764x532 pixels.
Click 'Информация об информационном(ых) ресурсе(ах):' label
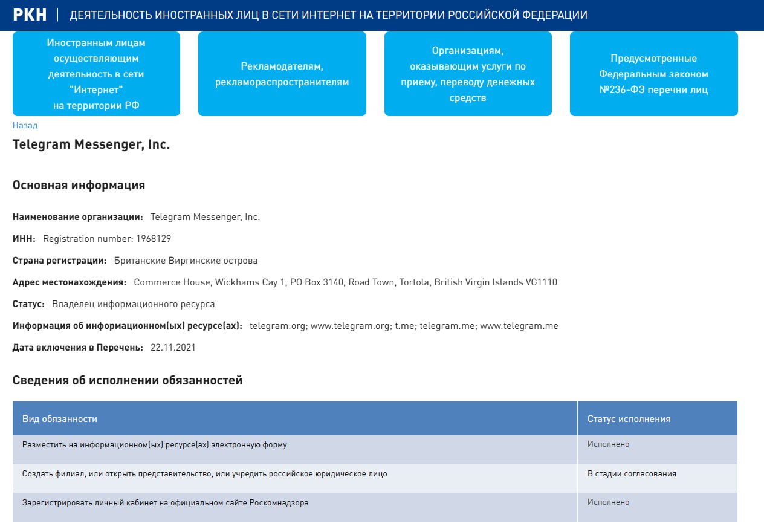pyautogui.click(x=128, y=326)
